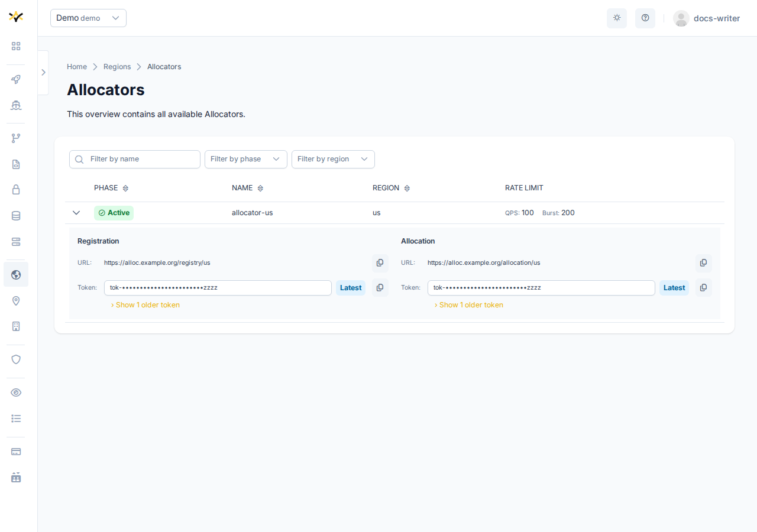Click the Latest badge beside Registration token
757x532 pixels.
coord(351,288)
